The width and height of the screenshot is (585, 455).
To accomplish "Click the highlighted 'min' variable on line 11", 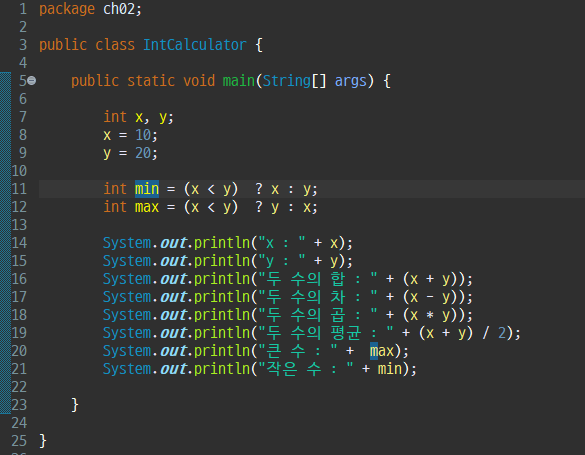I will [x=147, y=189].
